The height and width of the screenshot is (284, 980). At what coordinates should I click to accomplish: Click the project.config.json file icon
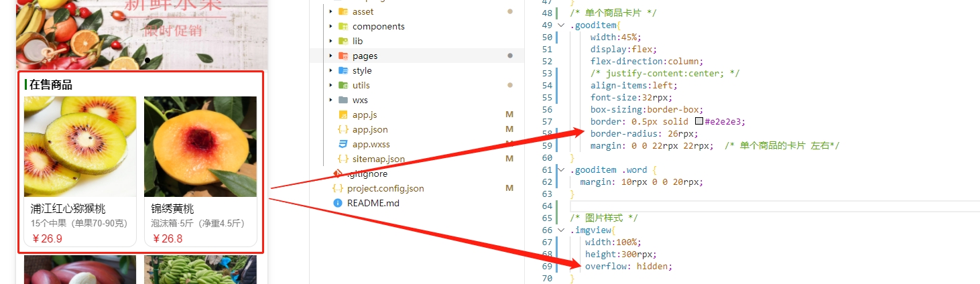(x=338, y=188)
